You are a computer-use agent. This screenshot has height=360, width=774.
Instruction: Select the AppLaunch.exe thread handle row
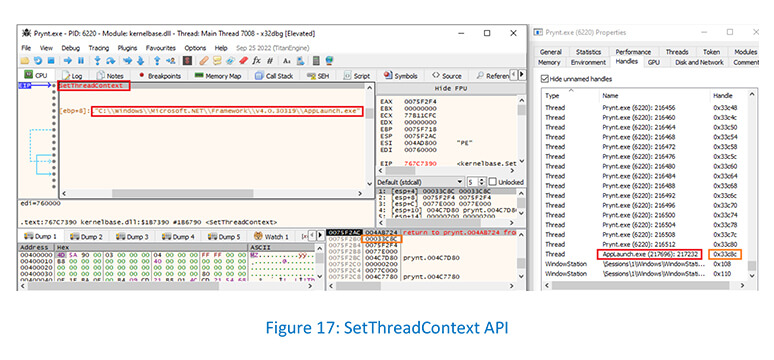tap(647, 254)
